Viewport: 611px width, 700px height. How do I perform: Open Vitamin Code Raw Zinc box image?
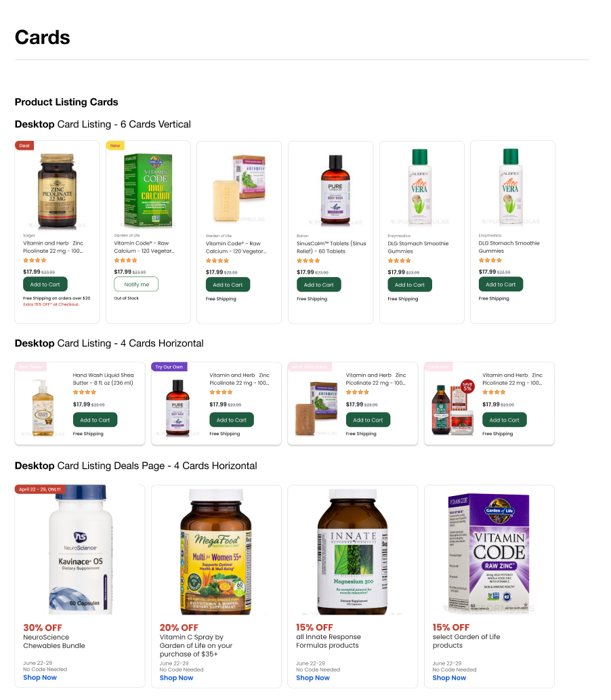(x=489, y=553)
